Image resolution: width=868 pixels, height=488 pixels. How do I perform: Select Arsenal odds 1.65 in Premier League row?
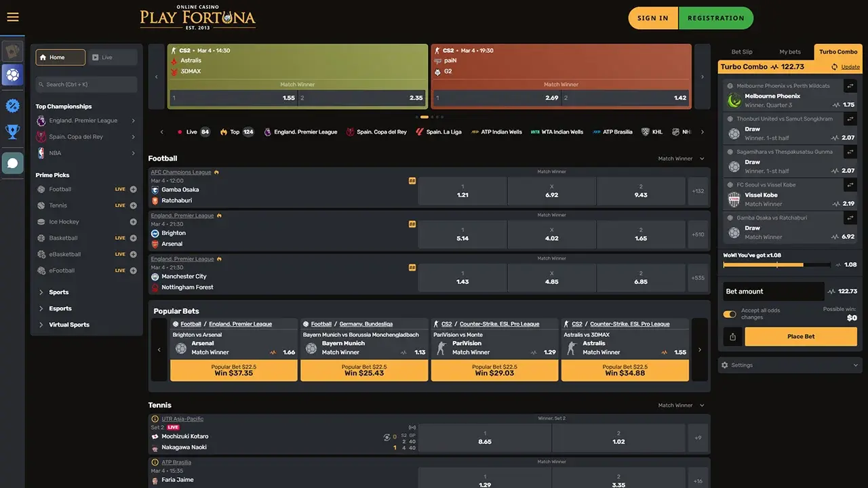(x=641, y=235)
